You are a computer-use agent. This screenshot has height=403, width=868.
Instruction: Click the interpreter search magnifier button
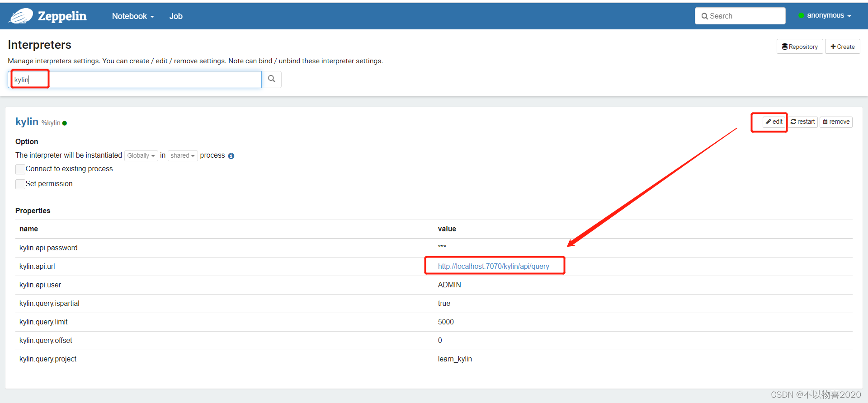pyautogui.click(x=272, y=79)
